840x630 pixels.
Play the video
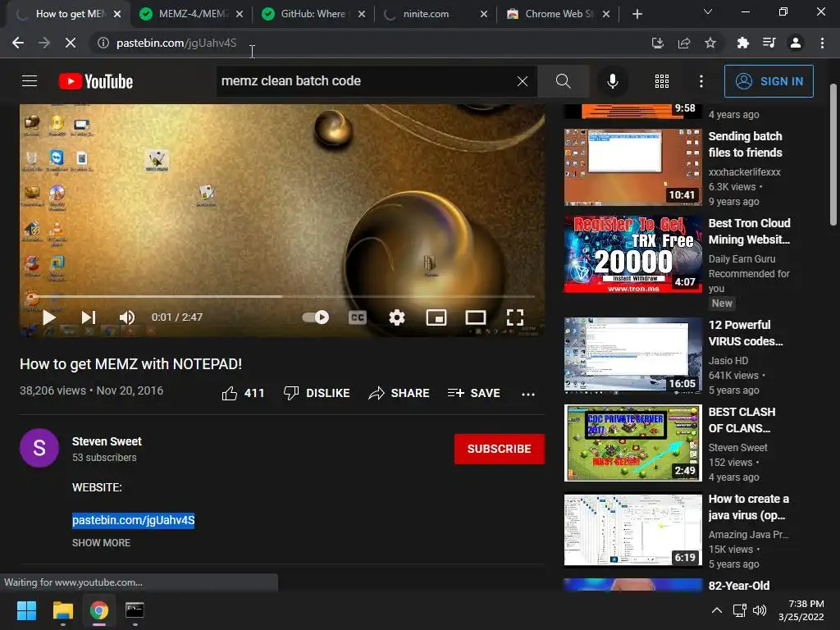(x=49, y=317)
